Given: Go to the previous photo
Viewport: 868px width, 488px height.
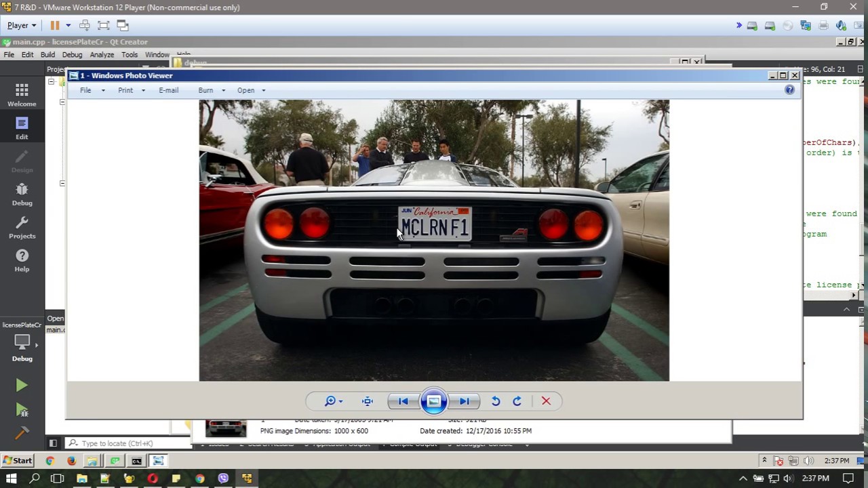Looking at the screenshot, I should [x=403, y=401].
